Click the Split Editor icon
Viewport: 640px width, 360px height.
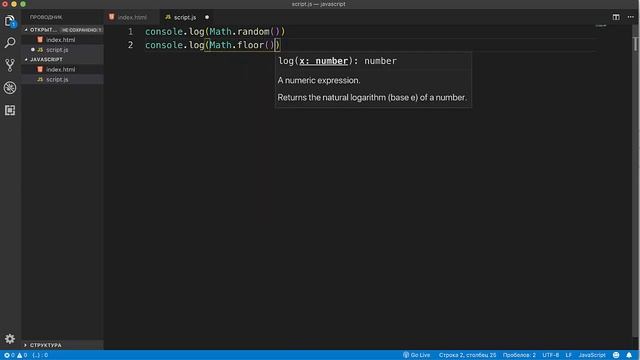pos(616,17)
